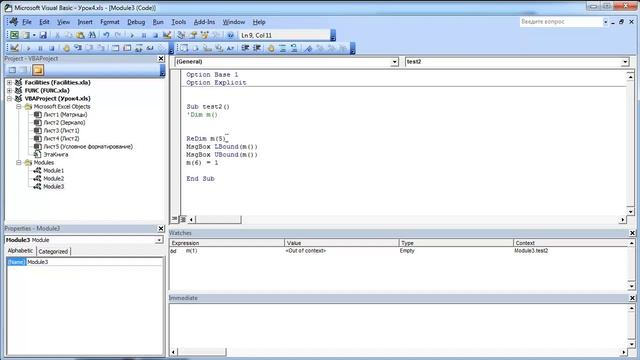The height and width of the screenshot is (360, 640).
Task: Close the Watches window
Action: pos(632,233)
